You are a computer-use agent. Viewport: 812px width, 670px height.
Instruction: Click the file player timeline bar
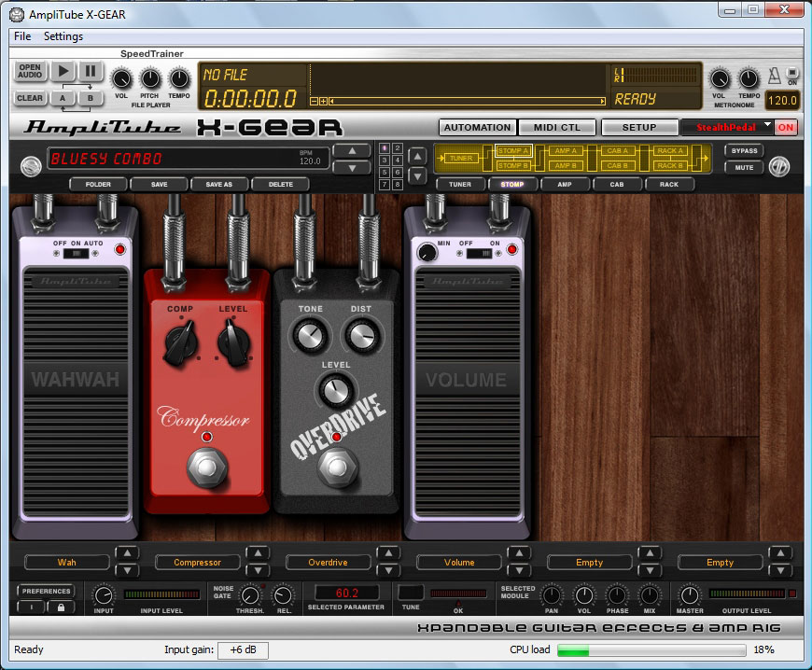point(467,101)
